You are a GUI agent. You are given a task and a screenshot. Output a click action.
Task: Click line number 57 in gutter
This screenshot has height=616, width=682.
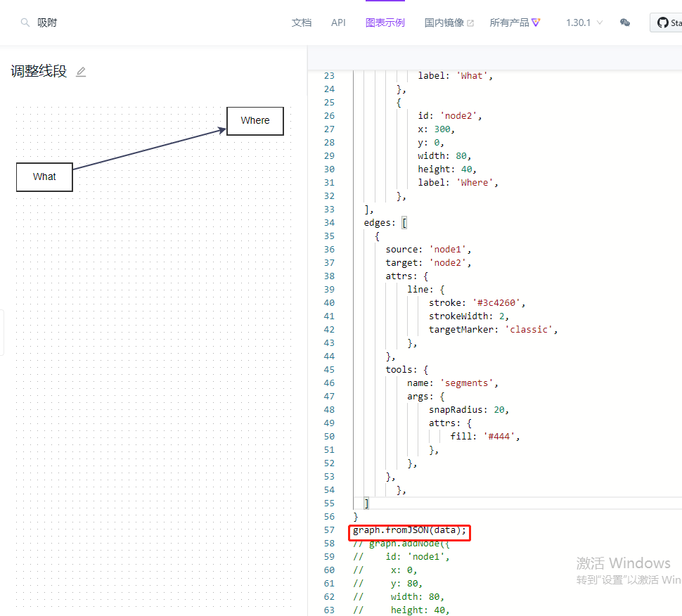329,530
